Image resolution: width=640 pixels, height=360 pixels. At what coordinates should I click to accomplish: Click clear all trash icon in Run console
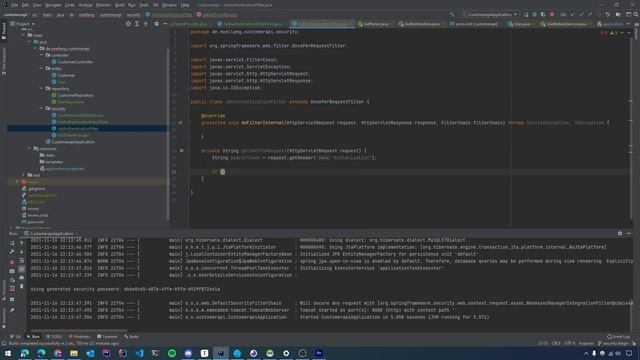pyautogui.click(x=22, y=287)
